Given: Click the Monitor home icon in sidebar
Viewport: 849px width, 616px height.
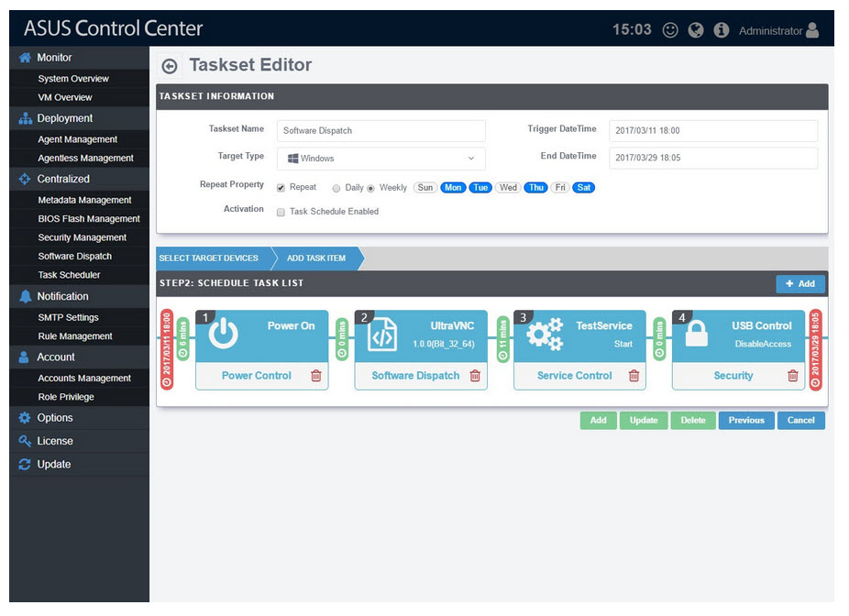Looking at the screenshot, I should point(25,58).
